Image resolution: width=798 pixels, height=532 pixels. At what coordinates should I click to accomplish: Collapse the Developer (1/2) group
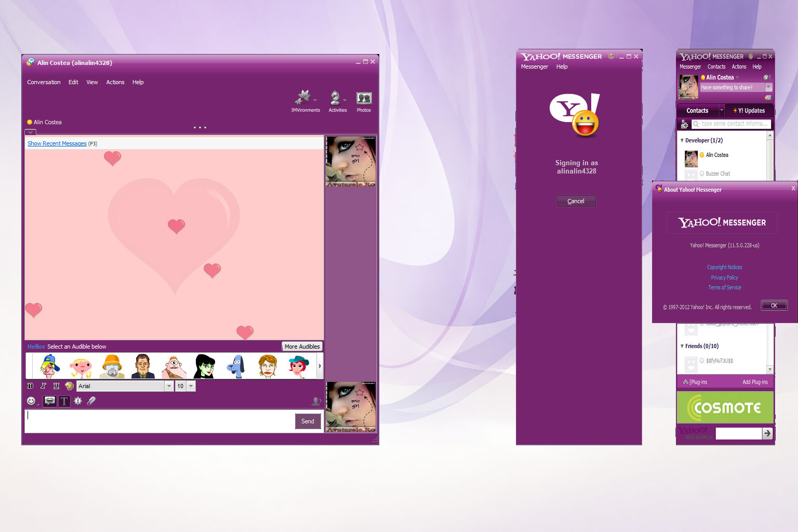pos(682,140)
